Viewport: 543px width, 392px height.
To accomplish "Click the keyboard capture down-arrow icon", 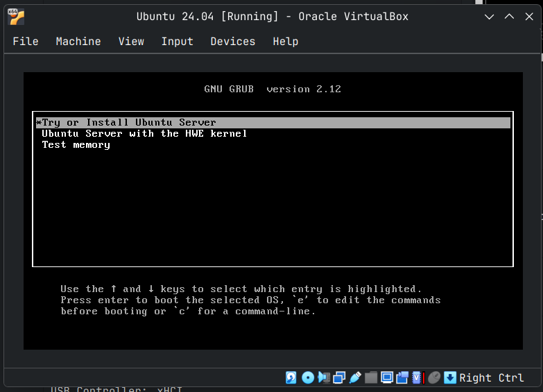I will point(450,377).
